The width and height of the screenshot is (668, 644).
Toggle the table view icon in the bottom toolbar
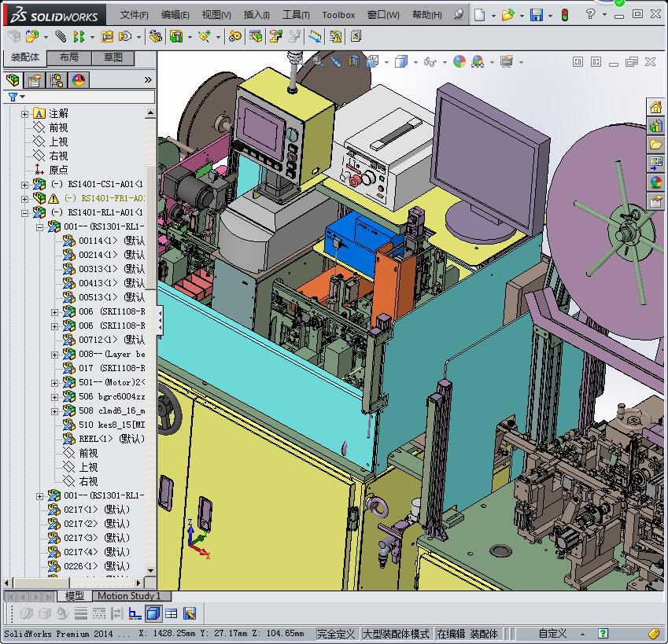click(x=172, y=613)
